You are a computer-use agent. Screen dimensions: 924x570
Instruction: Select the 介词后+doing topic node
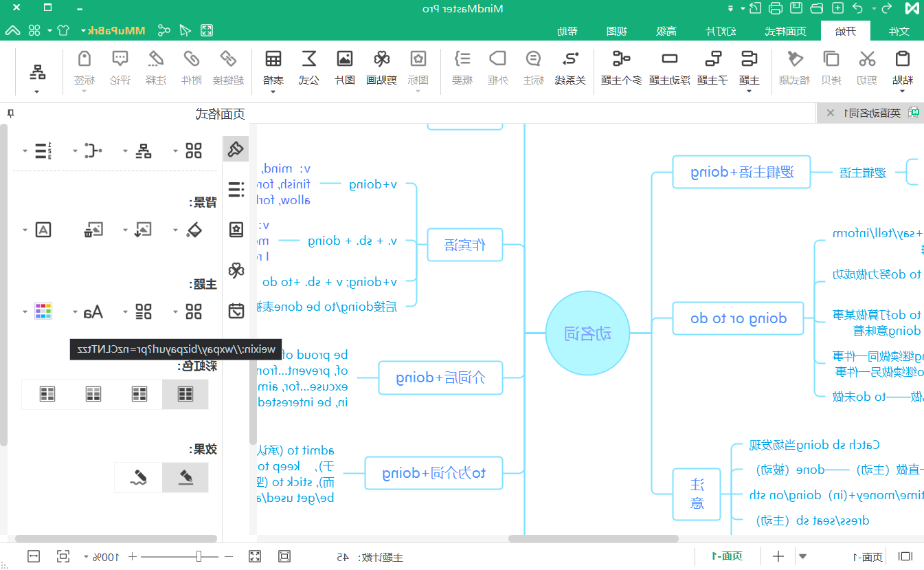click(x=440, y=377)
